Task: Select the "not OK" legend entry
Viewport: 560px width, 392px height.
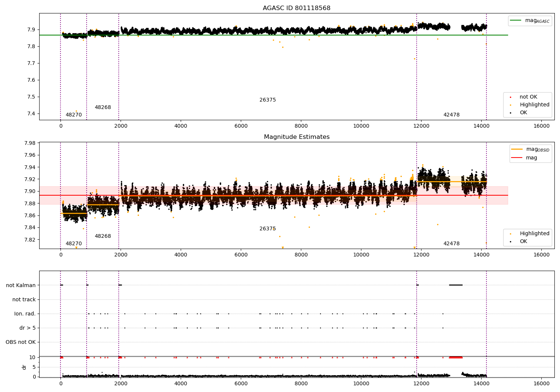Action: click(x=528, y=97)
